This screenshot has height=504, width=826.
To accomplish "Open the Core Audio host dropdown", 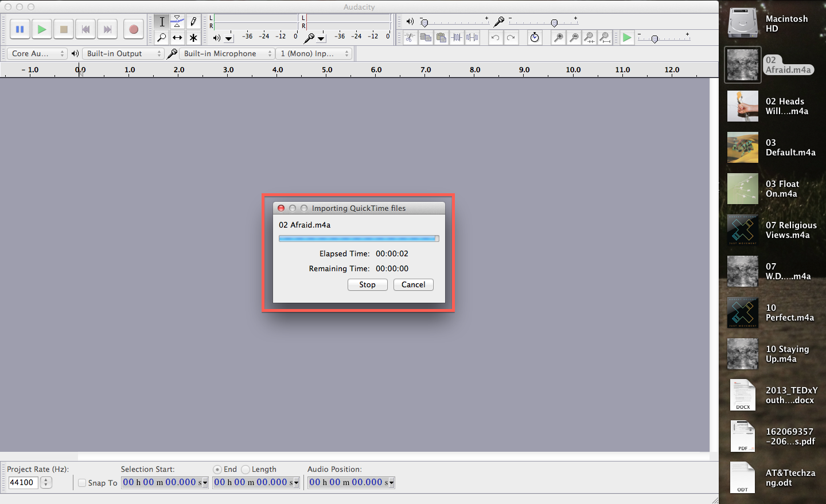I will (x=37, y=53).
